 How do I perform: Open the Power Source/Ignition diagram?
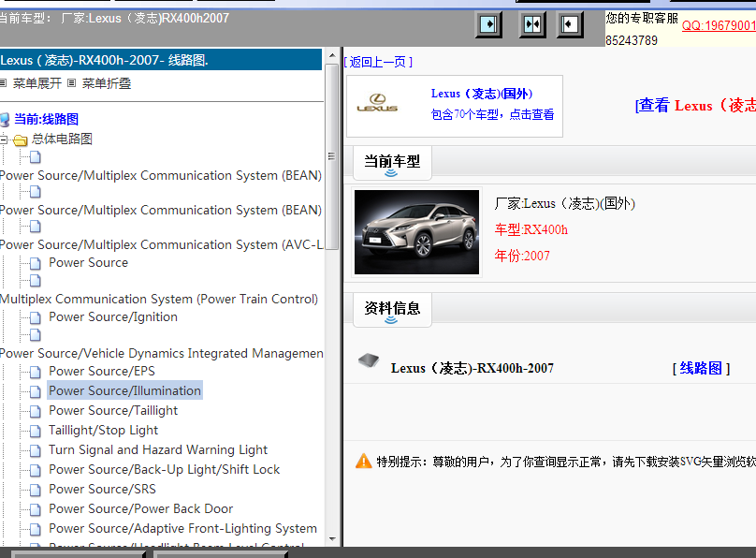(x=113, y=316)
